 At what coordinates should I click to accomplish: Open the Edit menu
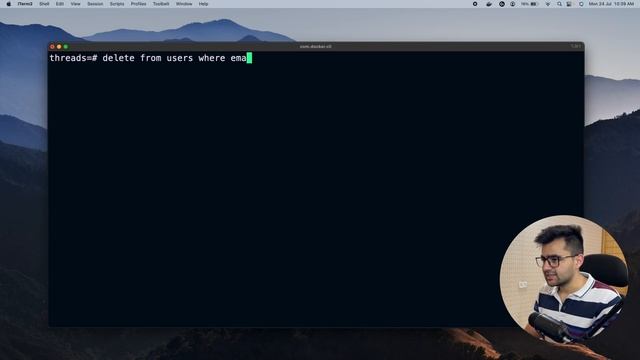click(x=60, y=4)
